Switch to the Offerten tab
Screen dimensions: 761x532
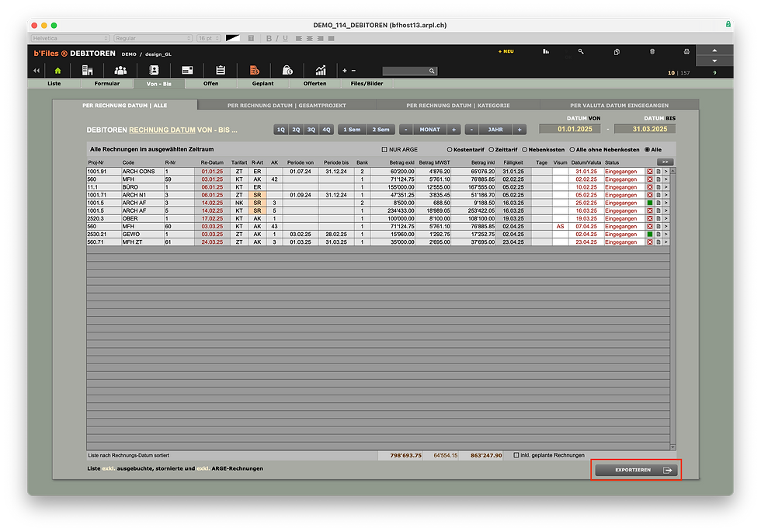click(315, 84)
